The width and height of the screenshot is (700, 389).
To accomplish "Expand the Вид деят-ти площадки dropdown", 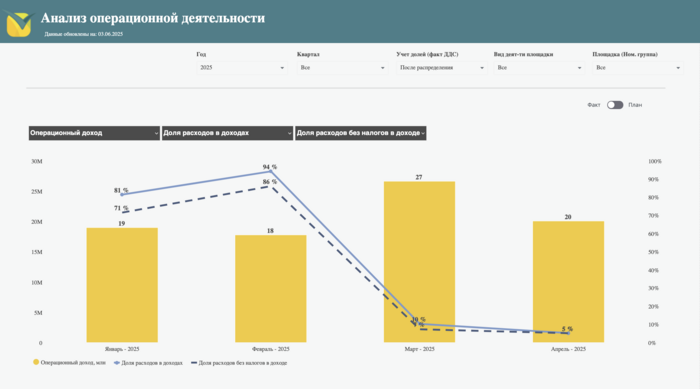I will coord(539,68).
